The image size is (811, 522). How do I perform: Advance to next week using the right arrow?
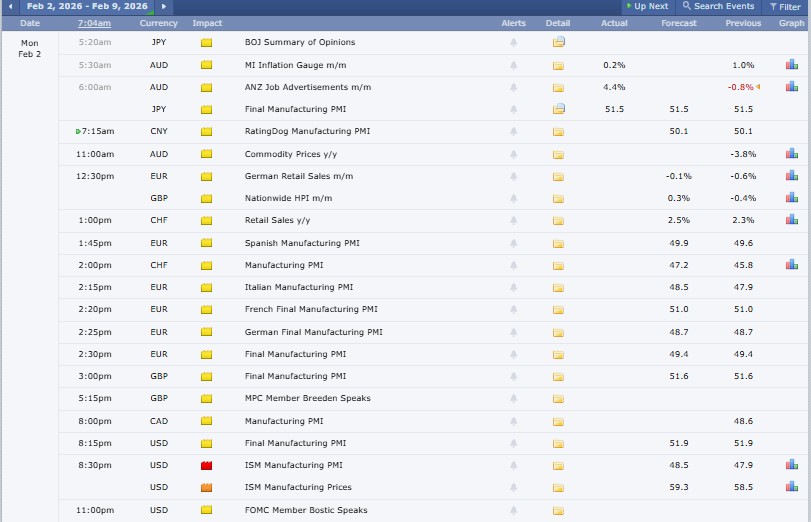click(164, 6)
